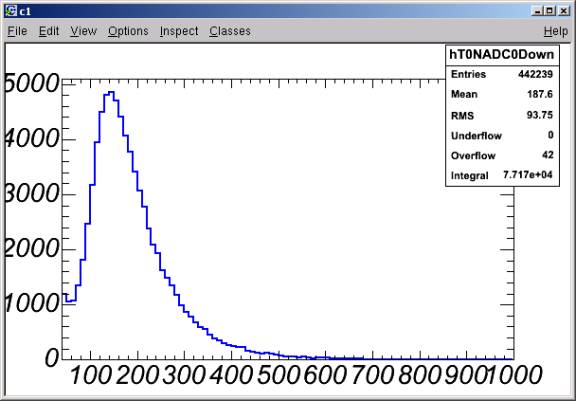
Task: Minimize the c1 canvas window
Action: (537, 11)
